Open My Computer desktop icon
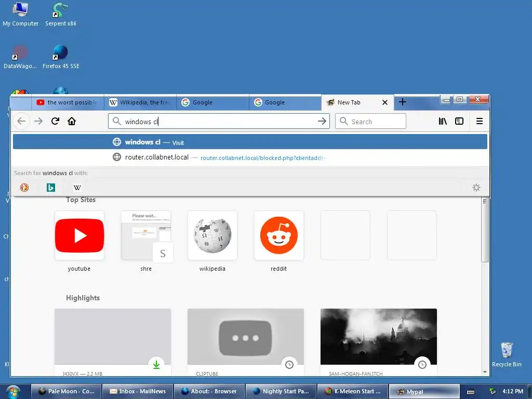The image size is (532, 399). click(21, 15)
